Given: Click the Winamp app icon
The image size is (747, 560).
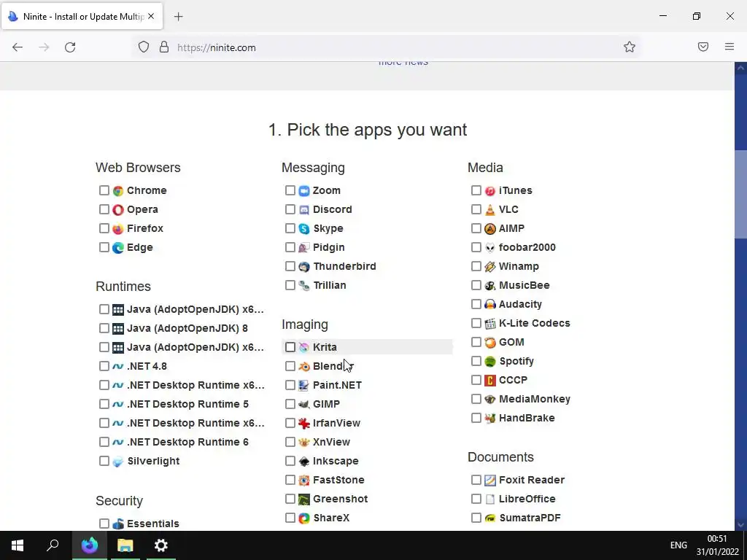Looking at the screenshot, I should pos(489,267).
